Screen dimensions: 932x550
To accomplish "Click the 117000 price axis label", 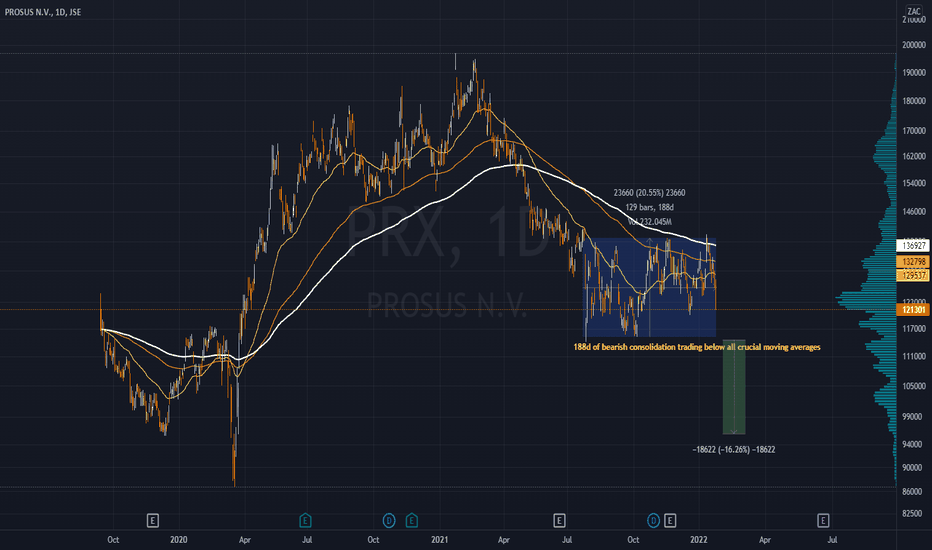I will [914, 329].
